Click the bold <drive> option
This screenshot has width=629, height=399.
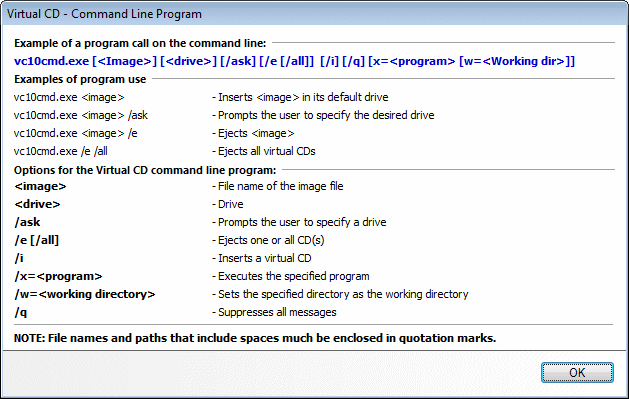(37, 205)
